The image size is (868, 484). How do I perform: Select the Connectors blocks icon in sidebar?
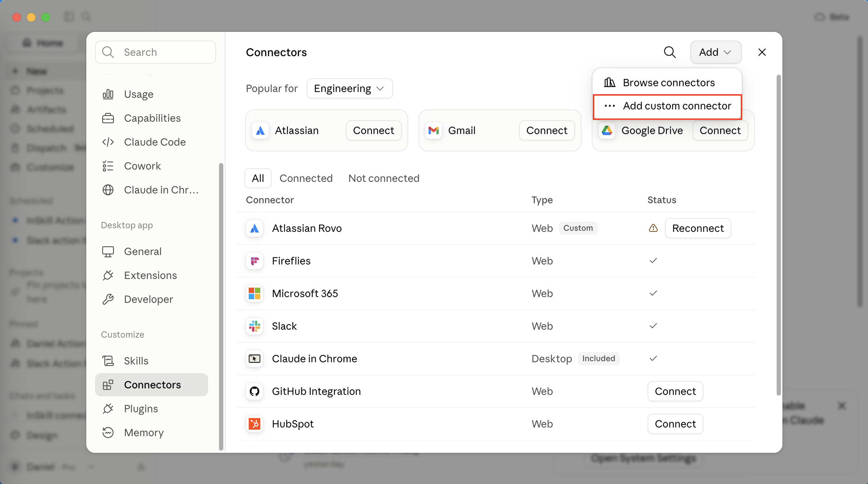[108, 385]
